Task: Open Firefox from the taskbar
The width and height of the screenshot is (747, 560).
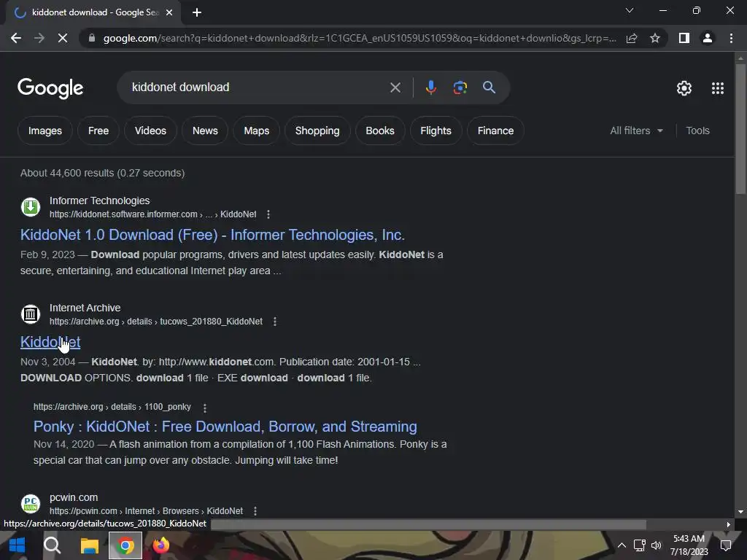Action: [161, 545]
